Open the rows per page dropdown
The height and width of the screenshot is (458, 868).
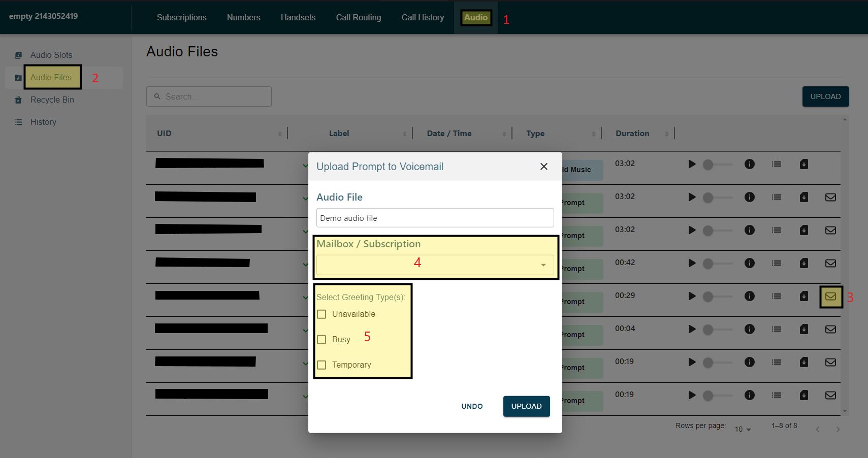tap(743, 430)
